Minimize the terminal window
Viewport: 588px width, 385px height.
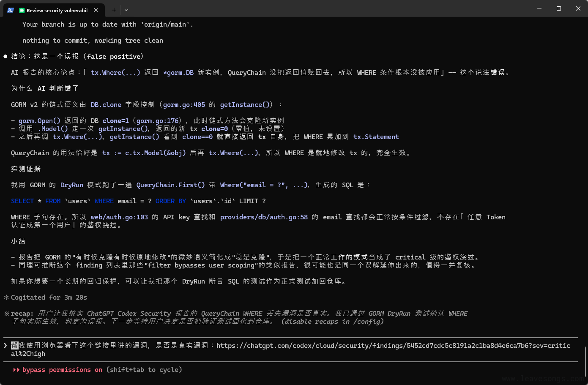(539, 8)
